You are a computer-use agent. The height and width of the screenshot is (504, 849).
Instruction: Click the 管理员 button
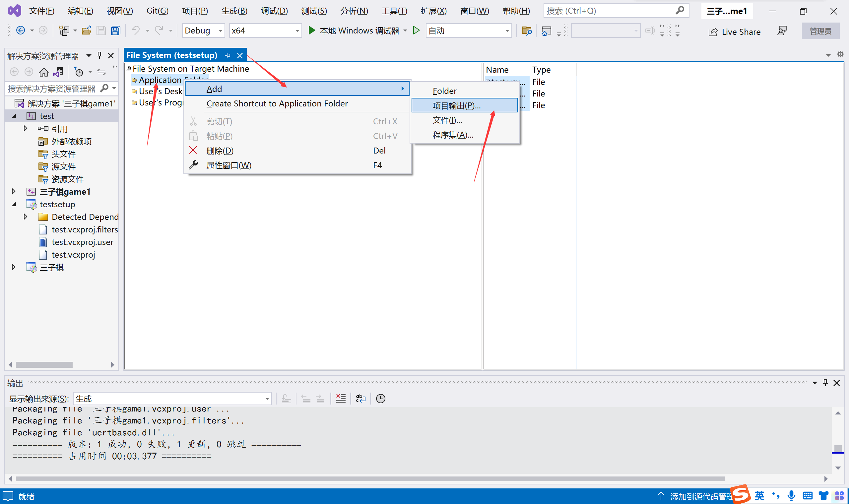pos(820,31)
